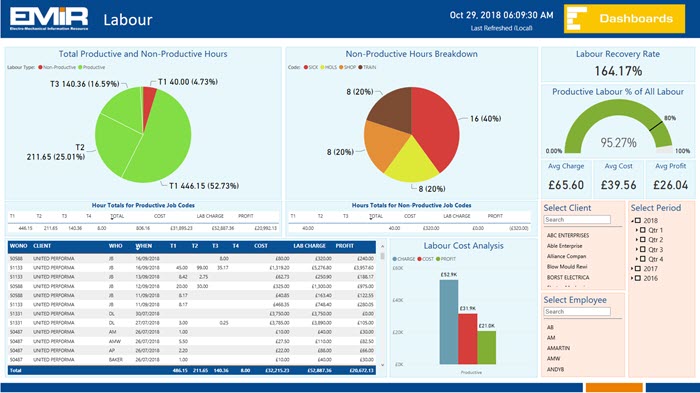This screenshot has width=700, height=393.
Task: Click the PROFIT legend marker in chart
Action: pos(438,259)
